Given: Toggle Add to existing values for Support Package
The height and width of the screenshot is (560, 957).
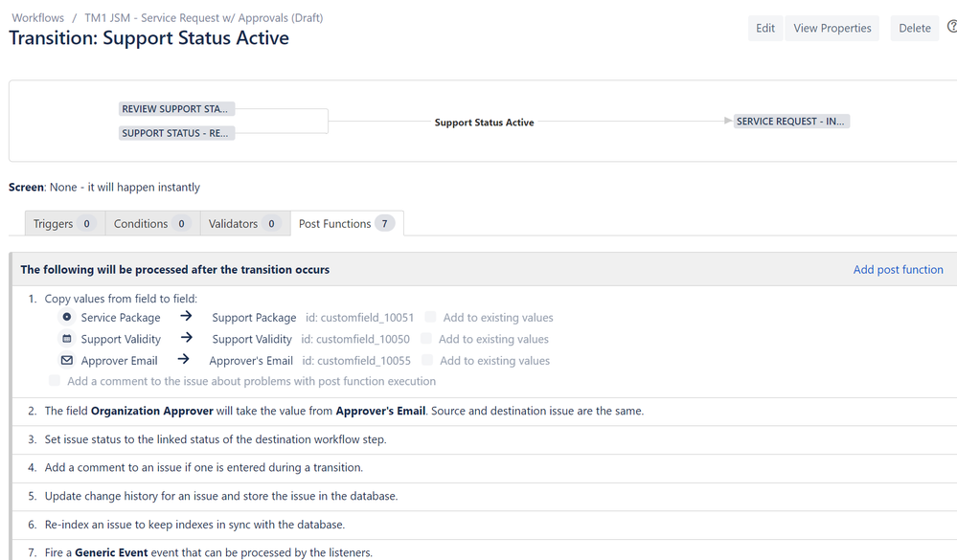Looking at the screenshot, I should [x=430, y=317].
